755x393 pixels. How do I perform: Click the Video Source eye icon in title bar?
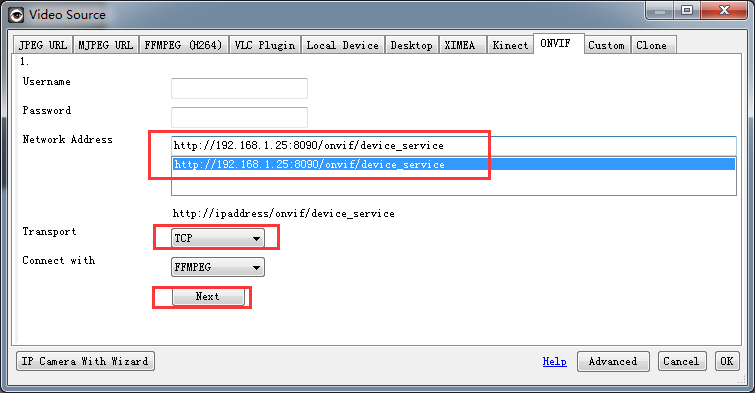16,15
